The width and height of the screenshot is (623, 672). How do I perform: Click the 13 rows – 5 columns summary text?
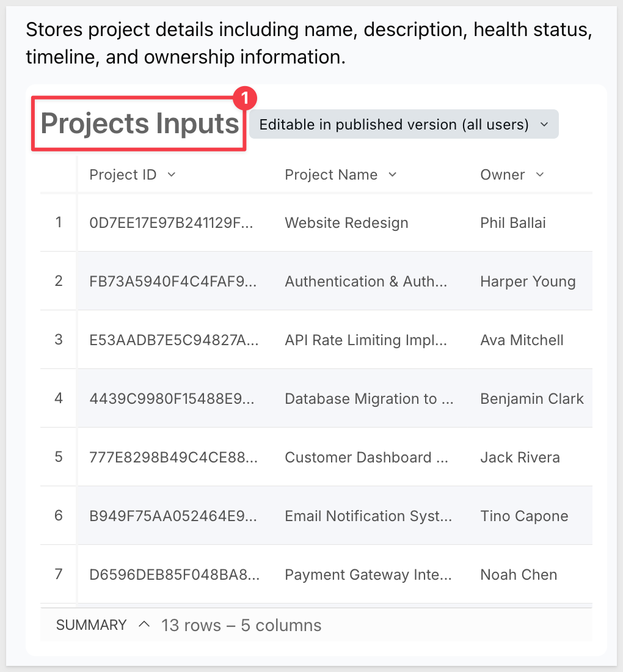coord(241,626)
